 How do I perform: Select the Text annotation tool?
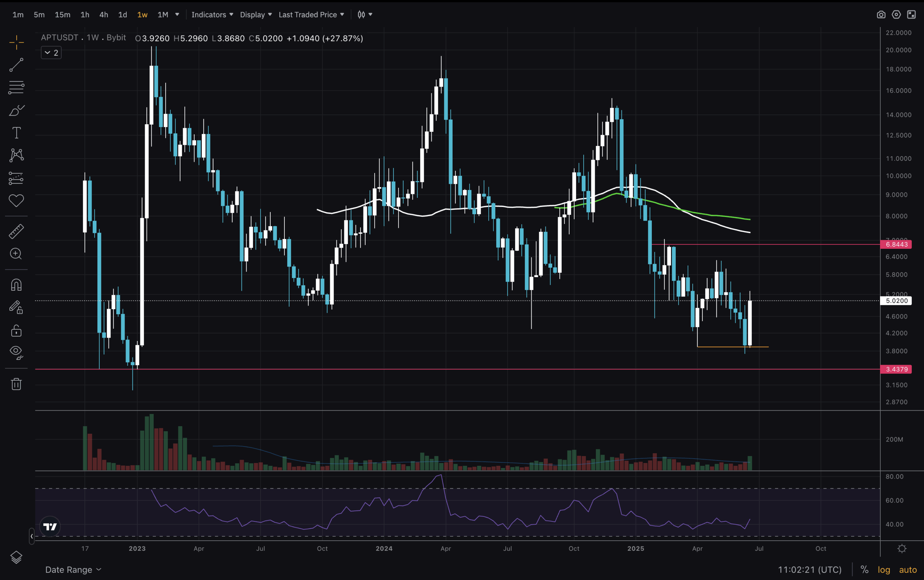tap(16, 133)
